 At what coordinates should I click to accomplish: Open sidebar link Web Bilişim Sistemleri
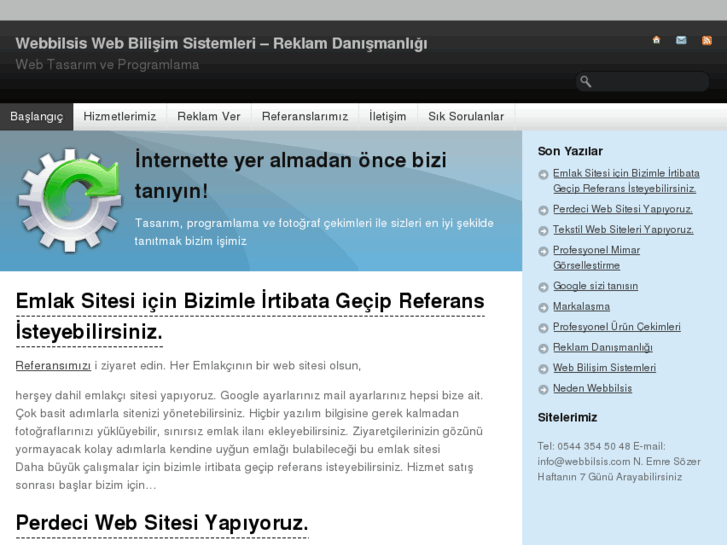[605, 368]
